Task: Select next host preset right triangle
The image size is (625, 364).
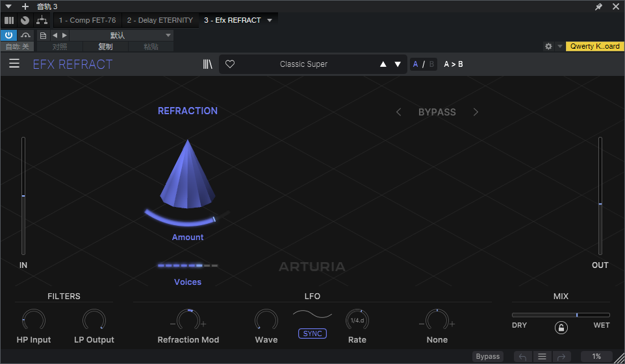Action: [64, 36]
